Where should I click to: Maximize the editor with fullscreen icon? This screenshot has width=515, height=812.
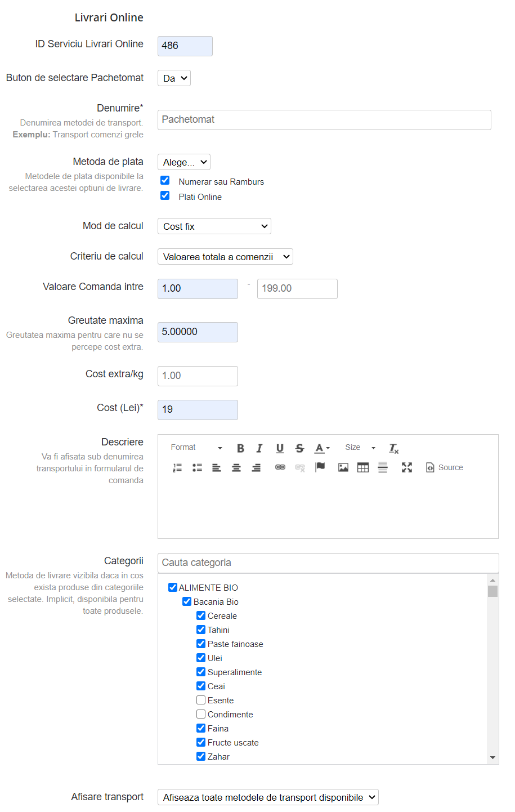407,467
